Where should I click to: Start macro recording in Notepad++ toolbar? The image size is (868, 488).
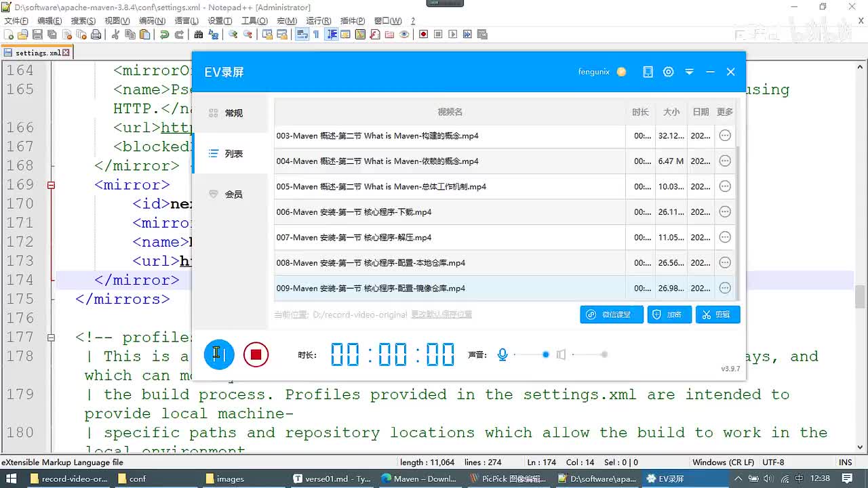click(x=424, y=35)
